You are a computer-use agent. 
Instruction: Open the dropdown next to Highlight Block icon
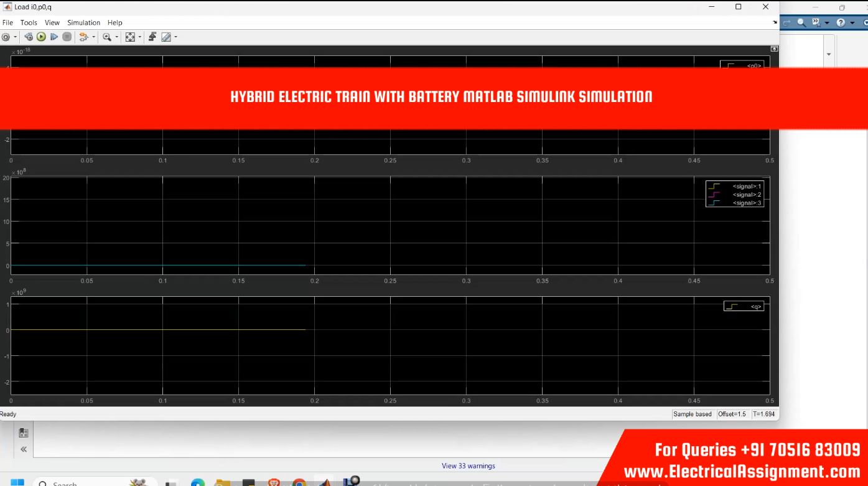point(94,37)
